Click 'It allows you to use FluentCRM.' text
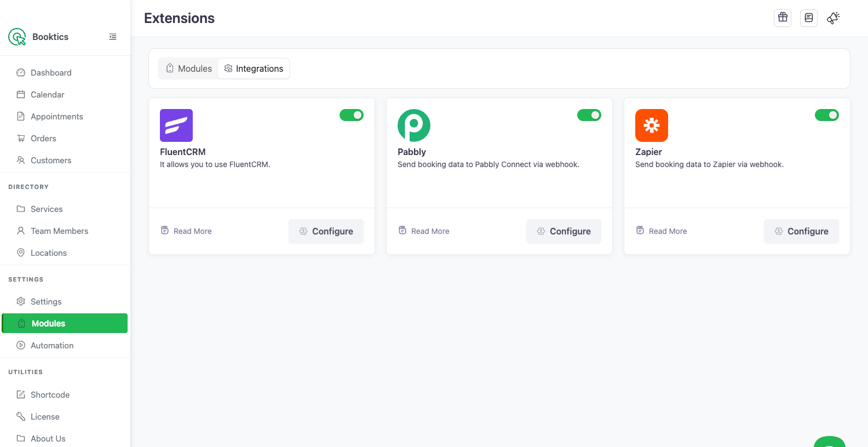The image size is (868, 447). pyautogui.click(x=215, y=164)
